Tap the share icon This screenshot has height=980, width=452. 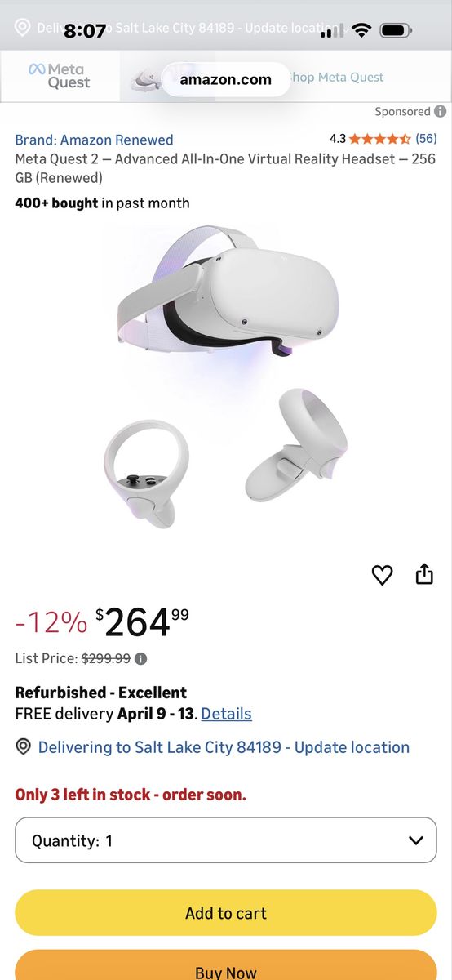[424, 574]
